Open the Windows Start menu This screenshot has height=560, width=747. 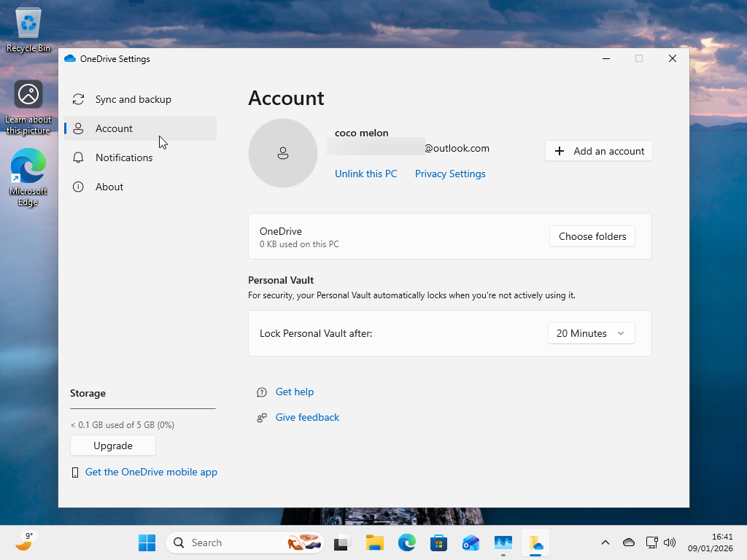[x=147, y=542]
